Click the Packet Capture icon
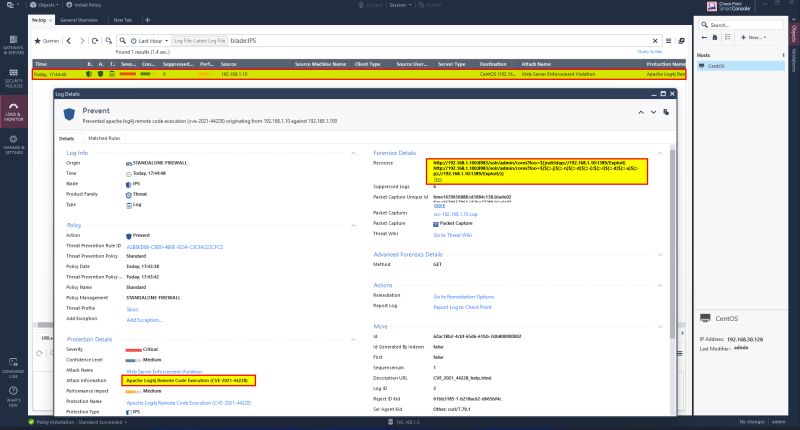Screen dimensions: 800x430 point(436,224)
